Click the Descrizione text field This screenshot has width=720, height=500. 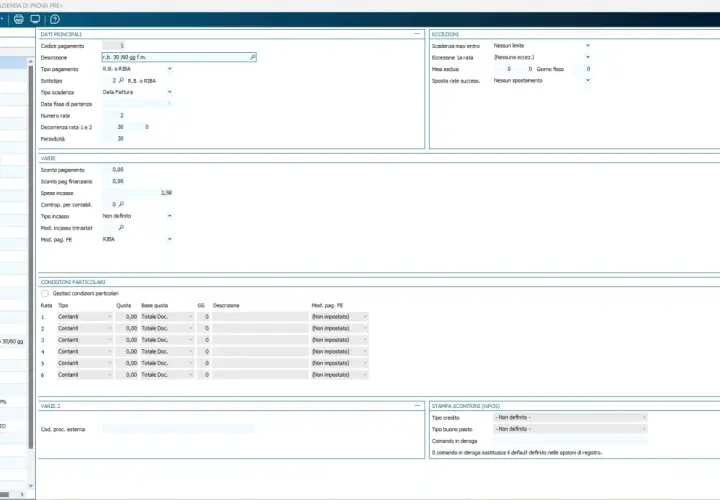click(179, 57)
